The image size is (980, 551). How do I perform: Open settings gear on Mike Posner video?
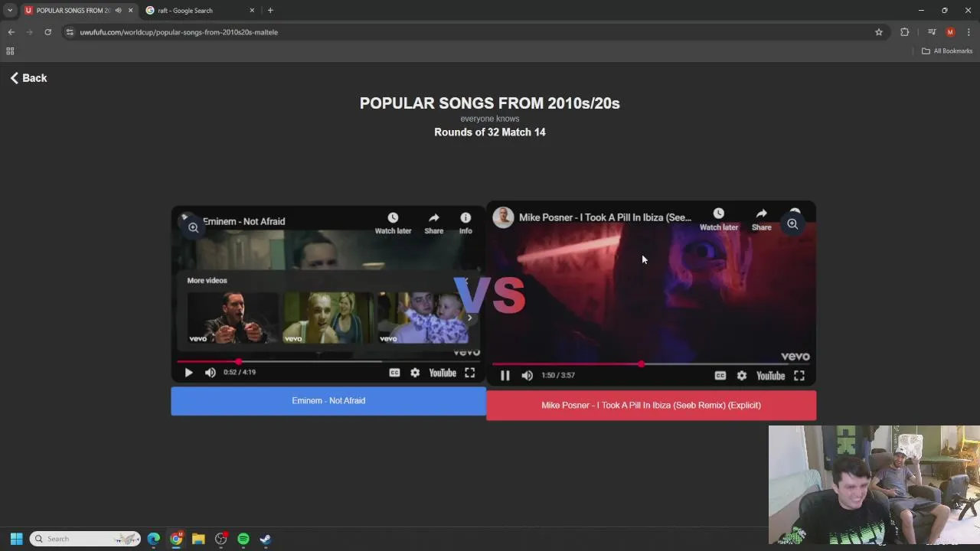click(x=742, y=375)
